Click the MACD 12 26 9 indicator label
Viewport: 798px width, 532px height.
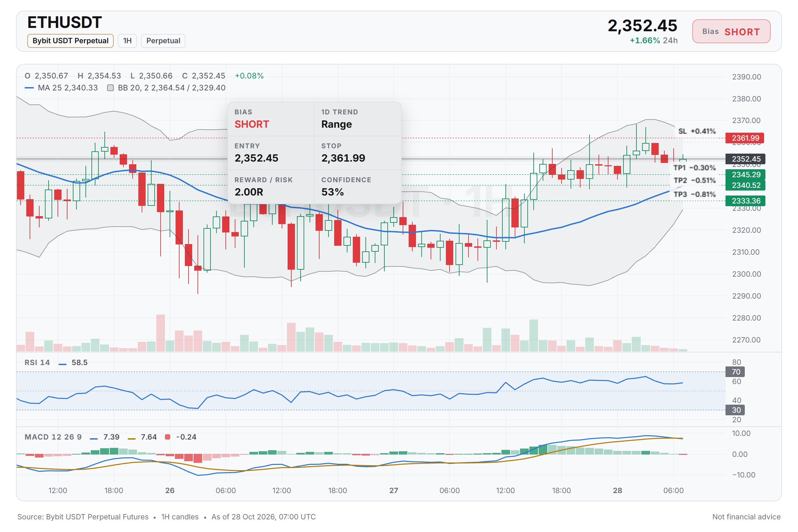pos(53,437)
